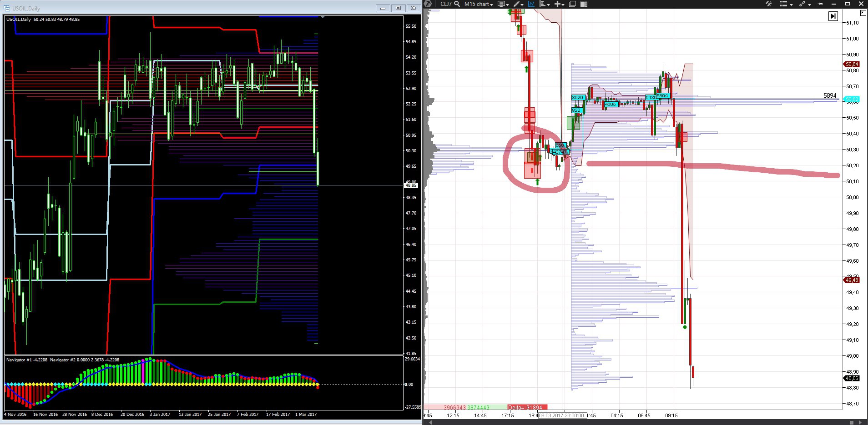Click the chart shift triangle on USOIL chart
Viewport: 868px width, 425px height.
(323, 17)
